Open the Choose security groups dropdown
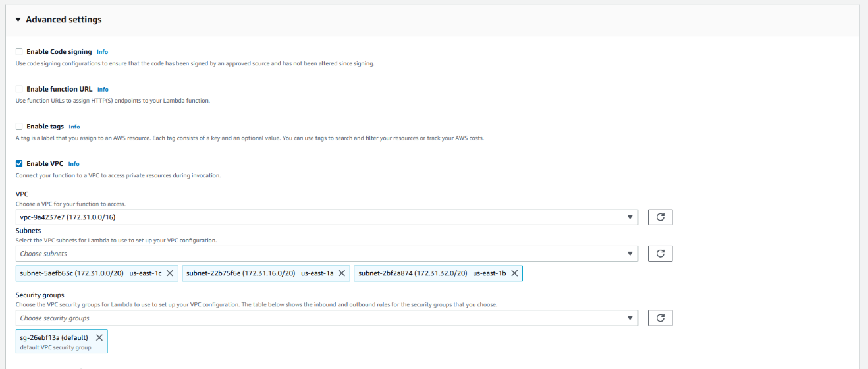868x369 pixels. click(x=327, y=318)
